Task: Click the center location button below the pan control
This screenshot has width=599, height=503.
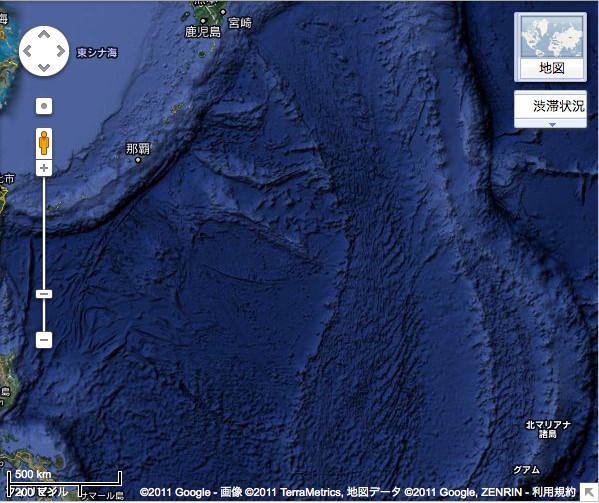Action: coord(44,106)
